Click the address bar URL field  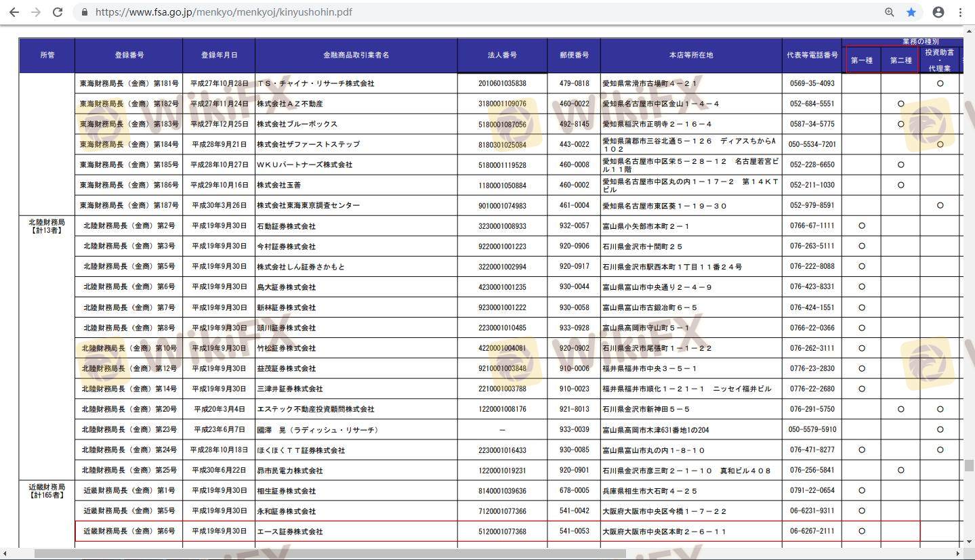[407, 12]
